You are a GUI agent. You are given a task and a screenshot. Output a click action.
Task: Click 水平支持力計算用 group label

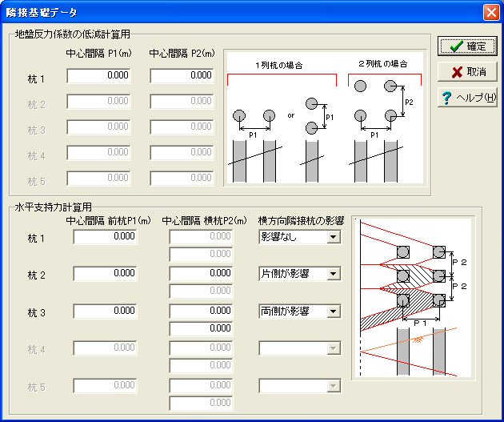(x=54, y=207)
